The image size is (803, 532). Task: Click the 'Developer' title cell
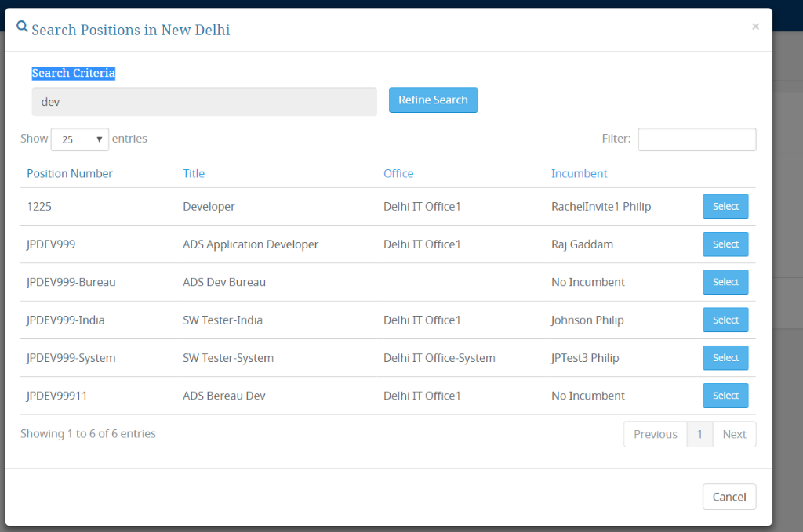[209, 207]
